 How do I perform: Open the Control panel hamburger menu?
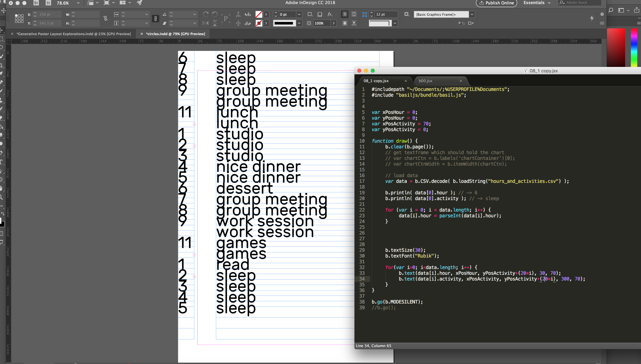pyautogui.click(x=602, y=23)
